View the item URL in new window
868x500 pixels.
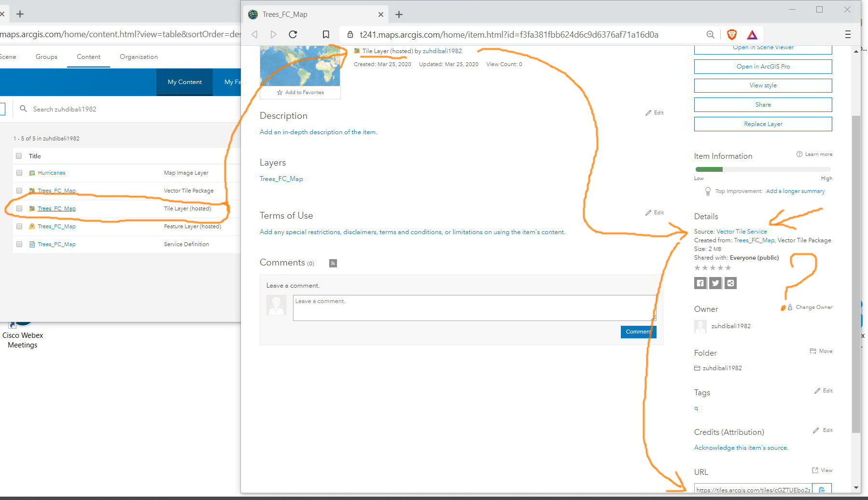[822, 470]
